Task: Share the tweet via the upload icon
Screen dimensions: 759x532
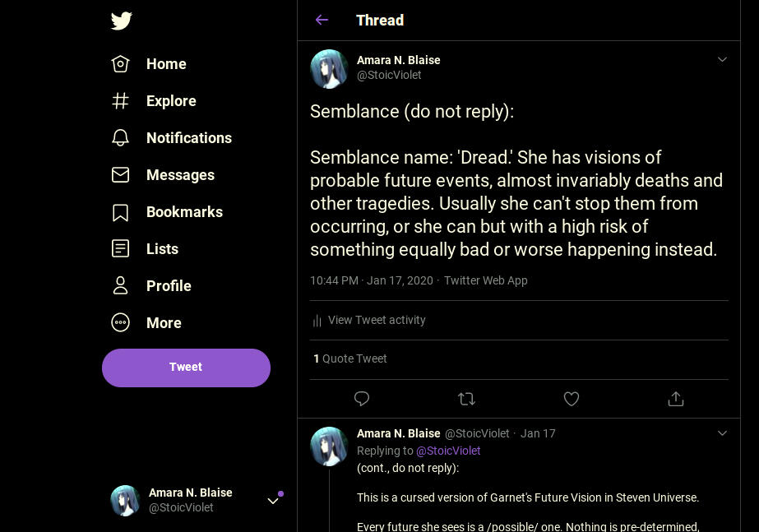Action: pos(676,399)
